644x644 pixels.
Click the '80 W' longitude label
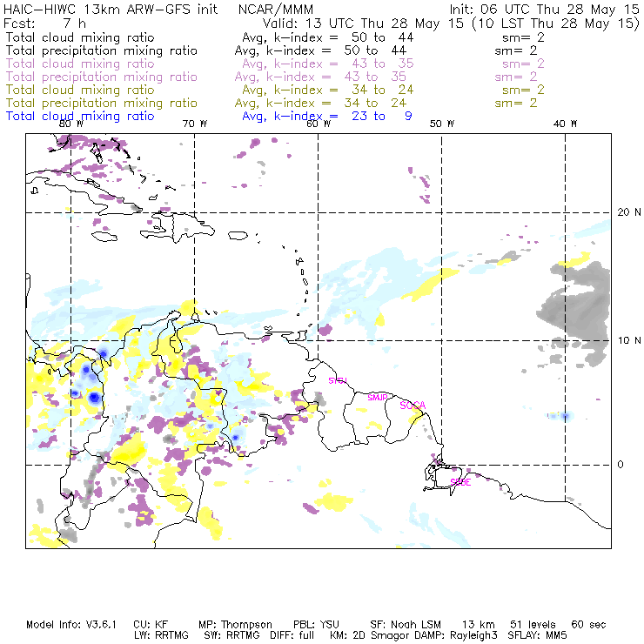coord(71,124)
